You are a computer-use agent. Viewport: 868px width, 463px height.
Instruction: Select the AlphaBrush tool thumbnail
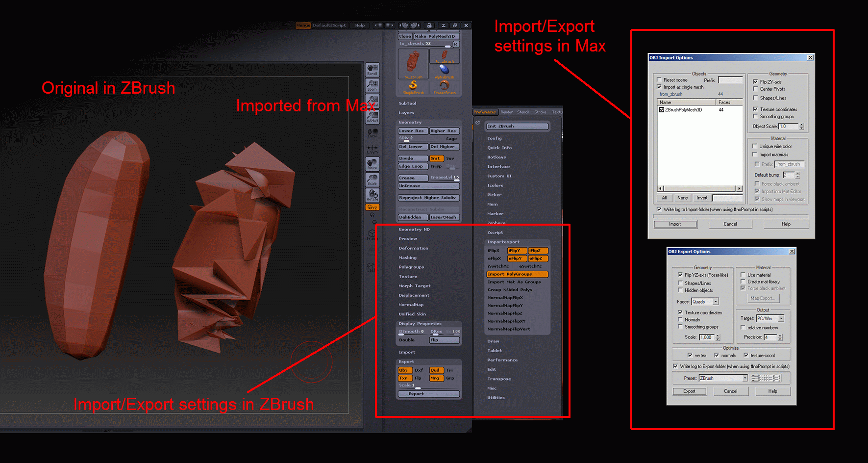(x=445, y=72)
